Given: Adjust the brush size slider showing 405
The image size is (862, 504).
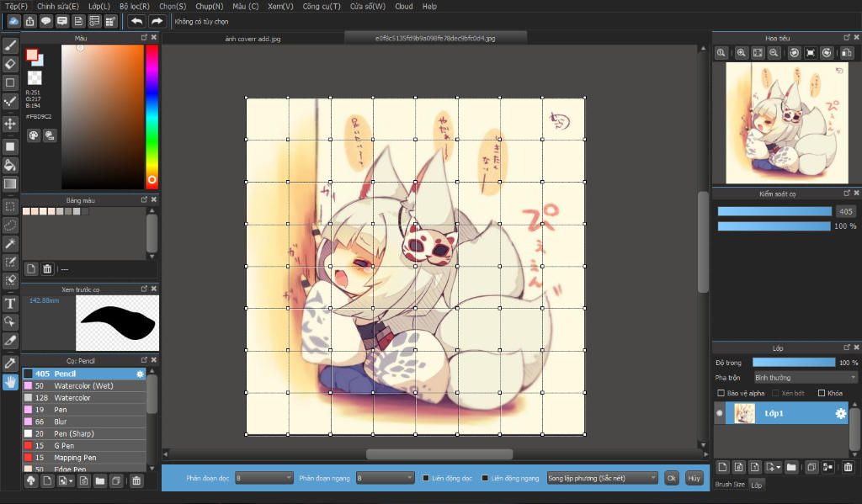Looking at the screenshot, I should click(774, 211).
